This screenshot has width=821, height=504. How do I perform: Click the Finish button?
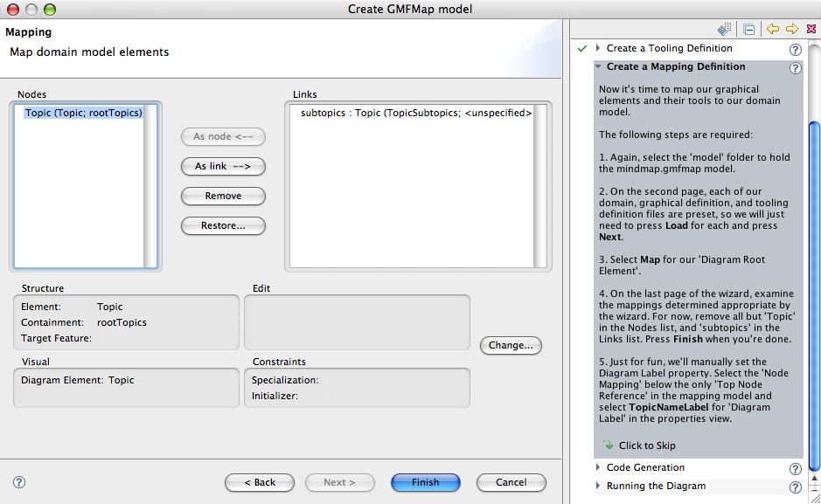click(x=425, y=482)
